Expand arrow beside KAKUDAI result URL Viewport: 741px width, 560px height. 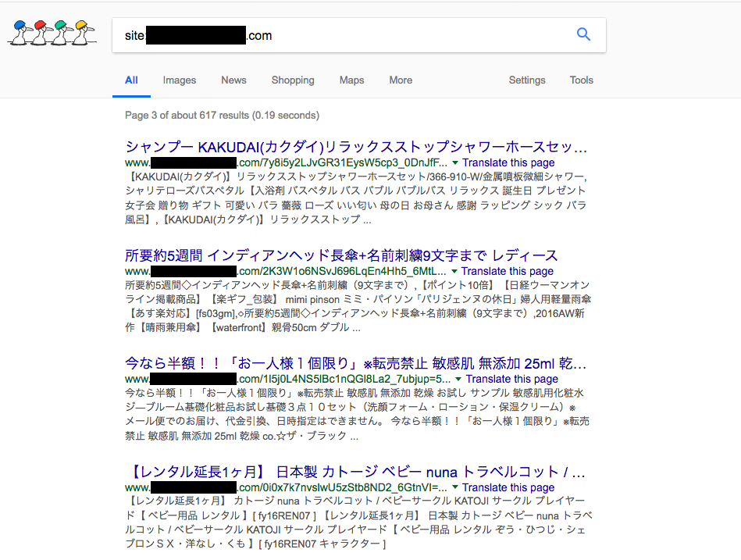[455, 162]
